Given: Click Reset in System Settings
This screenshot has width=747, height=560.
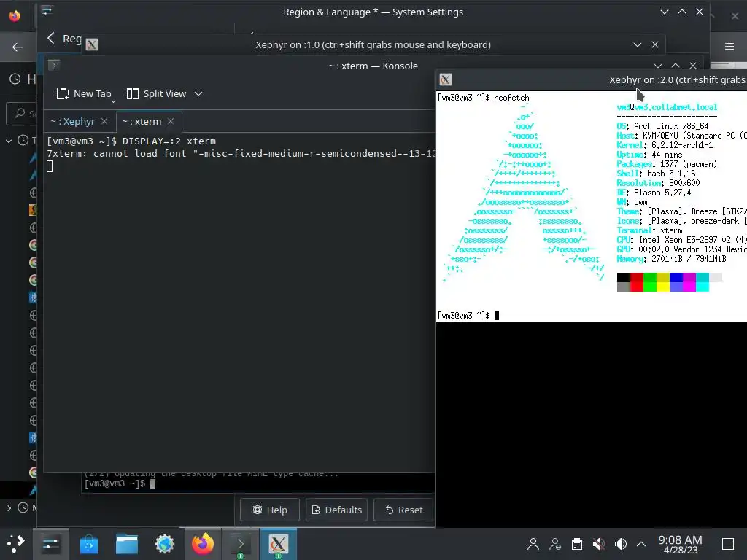Looking at the screenshot, I should pyautogui.click(x=403, y=510).
